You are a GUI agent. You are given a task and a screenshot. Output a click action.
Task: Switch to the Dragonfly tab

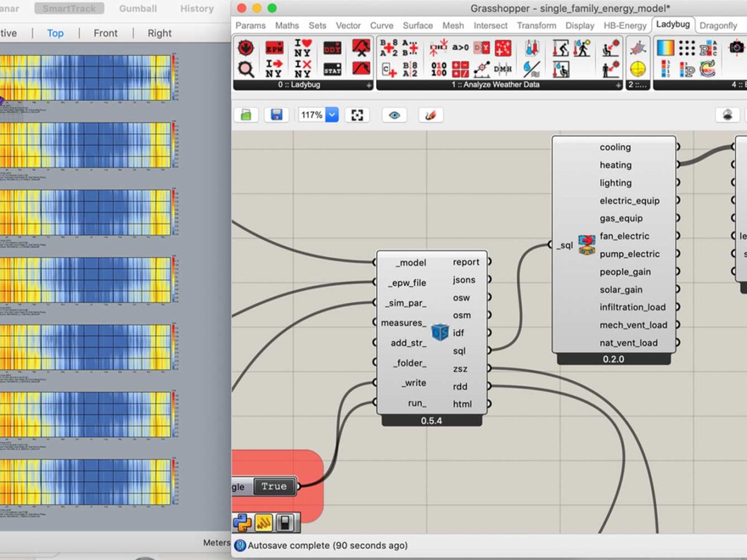click(x=718, y=26)
